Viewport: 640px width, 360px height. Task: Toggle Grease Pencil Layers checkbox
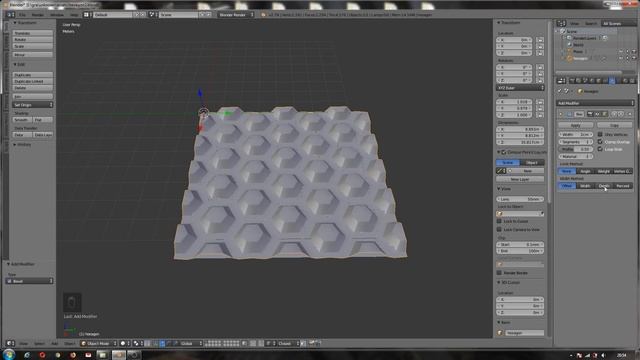click(x=504, y=152)
